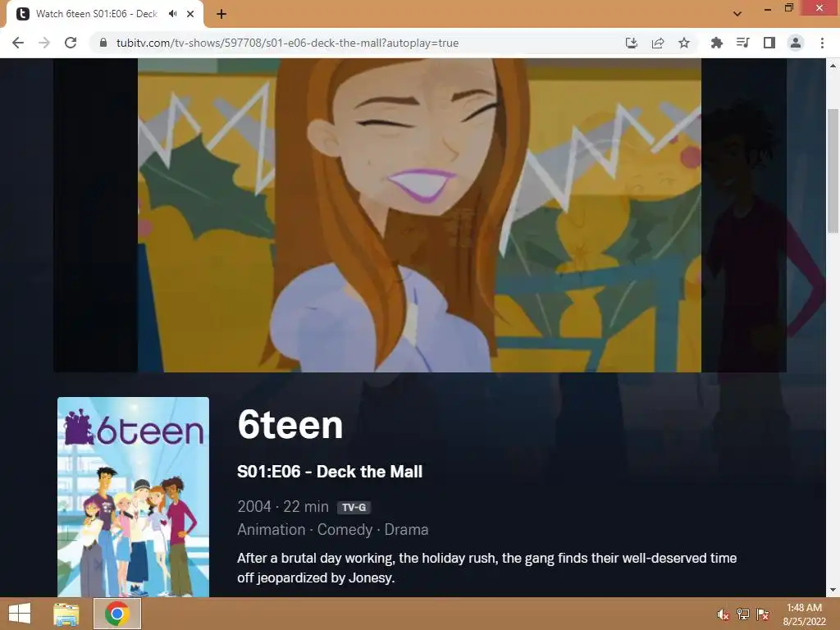Click the 'S01:E06 - Deck the Mall' heading

pos(330,472)
